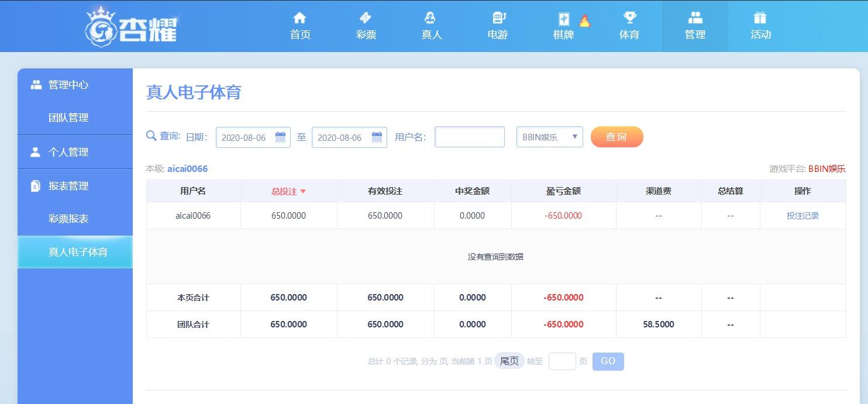Select 彩票报表 in sidebar menu
Viewport: 868px width, 404px height.
coord(68,219)
